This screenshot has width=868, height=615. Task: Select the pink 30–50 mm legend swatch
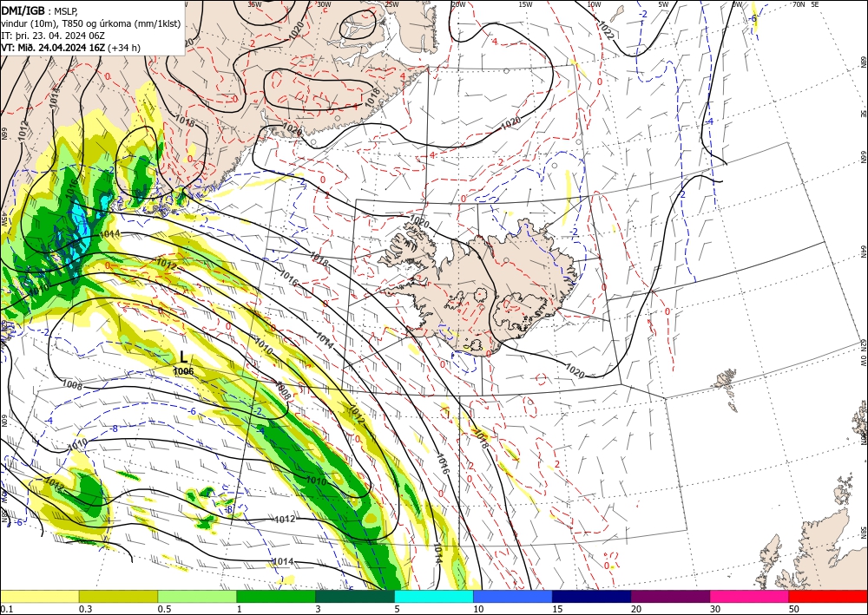750,596
